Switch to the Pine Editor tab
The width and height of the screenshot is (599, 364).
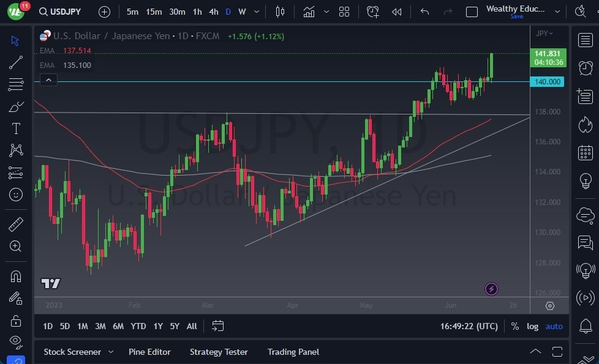coord(149,352)
